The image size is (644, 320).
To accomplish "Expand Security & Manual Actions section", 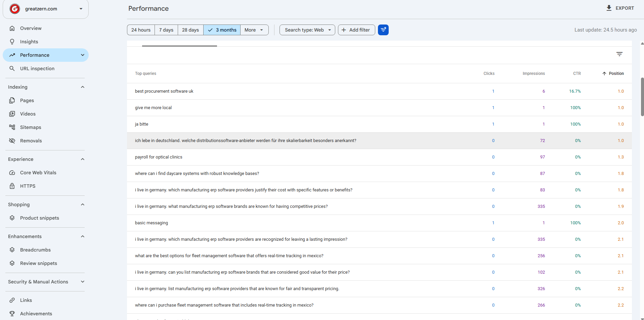I will (83, 282).
